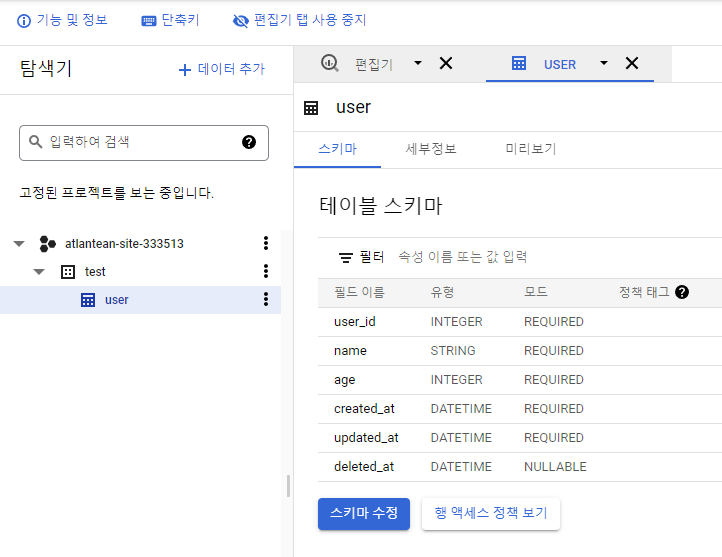722x557 pixels.
Task: Open more options for user table
Action: point(266,299)
